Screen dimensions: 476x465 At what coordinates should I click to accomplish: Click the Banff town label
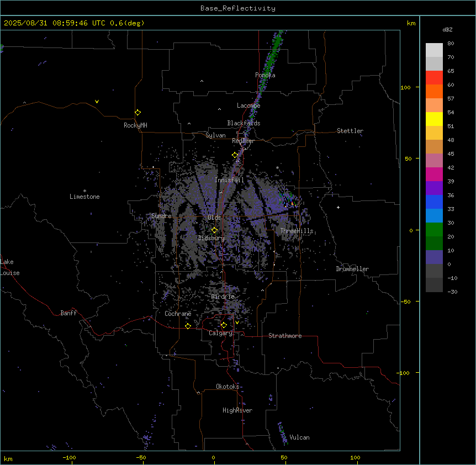click(x=68, y=313)
